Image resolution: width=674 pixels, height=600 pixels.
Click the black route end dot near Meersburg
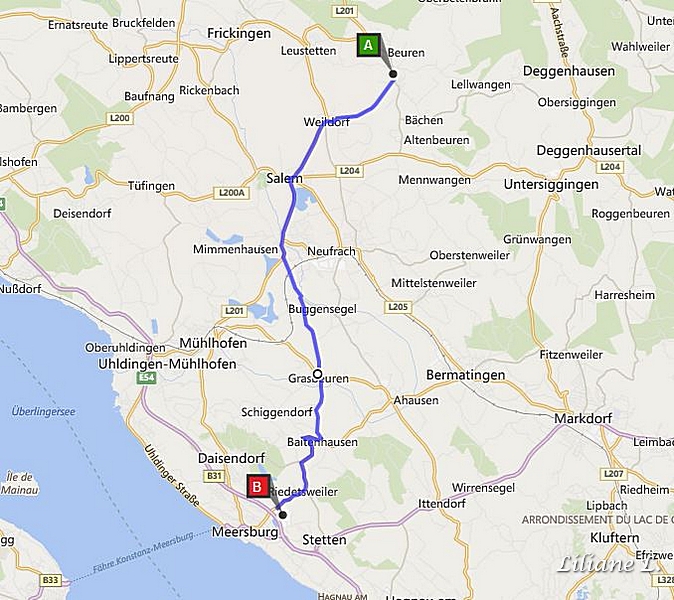click(x=282, y=514)
